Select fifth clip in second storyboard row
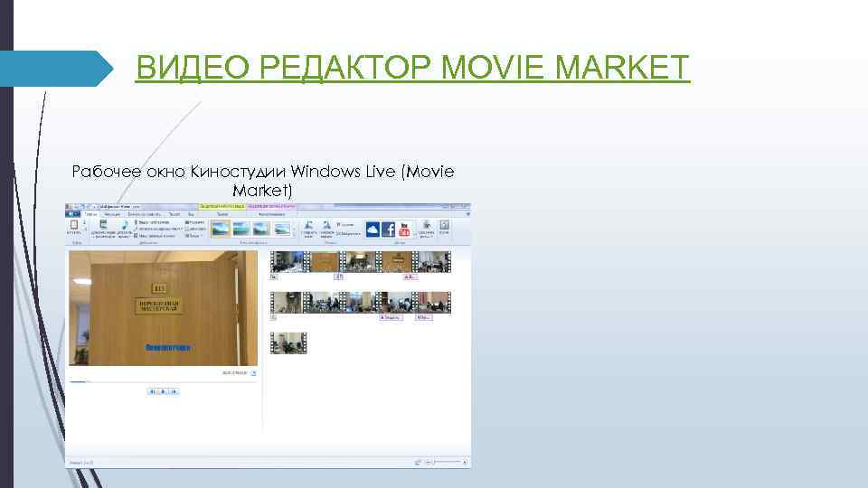Screen dimensions: 868x488 pos(434,303)
